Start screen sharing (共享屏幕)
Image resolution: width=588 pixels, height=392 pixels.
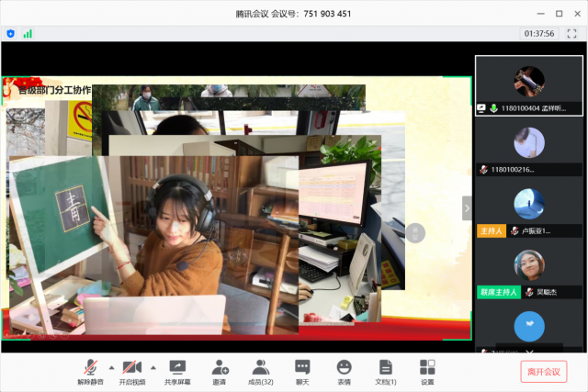178,370
